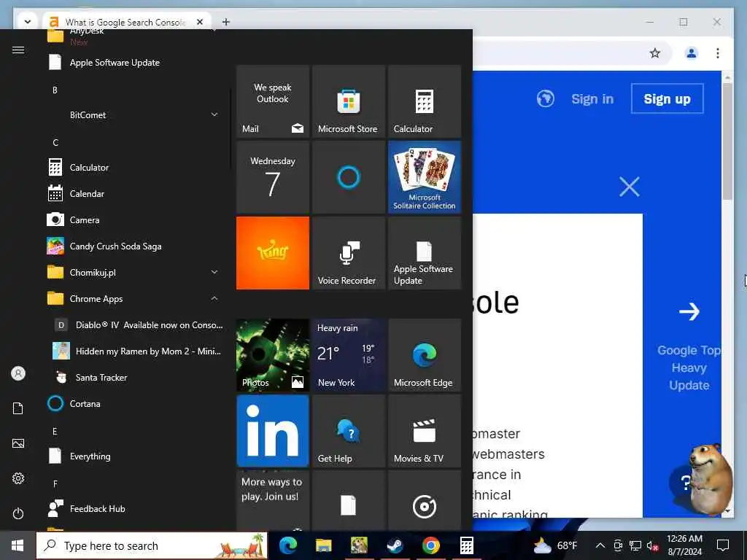Open the Chrome three-dot menu
Viewport: 747px width, 560px height.
718,52
